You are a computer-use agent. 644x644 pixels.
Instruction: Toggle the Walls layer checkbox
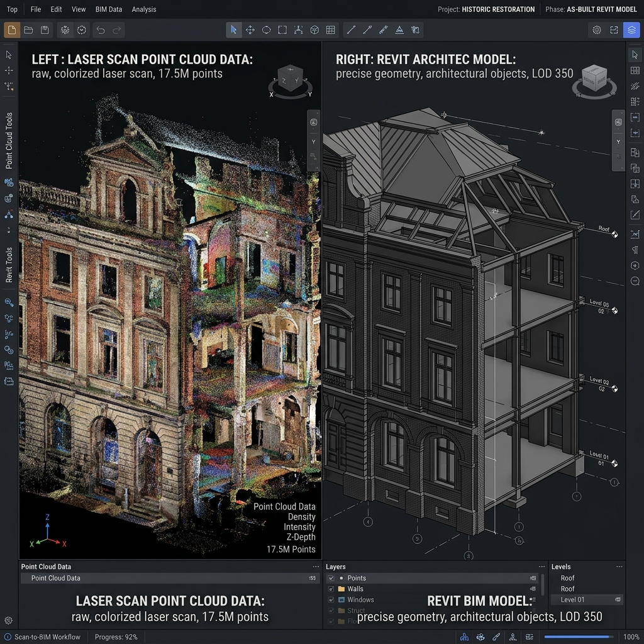click(x=331, y=589)
